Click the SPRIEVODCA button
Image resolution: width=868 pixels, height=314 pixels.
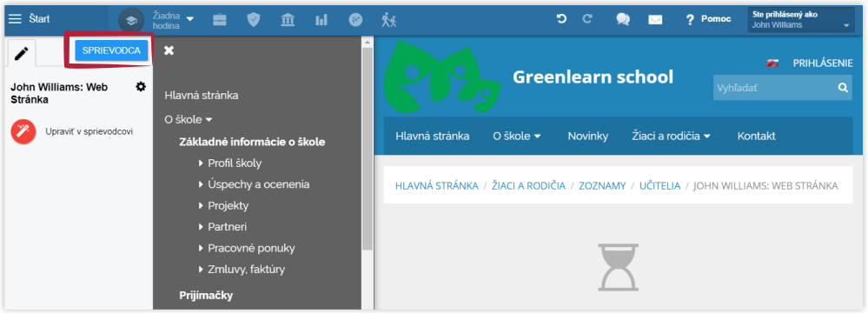(x=111, y=50)
